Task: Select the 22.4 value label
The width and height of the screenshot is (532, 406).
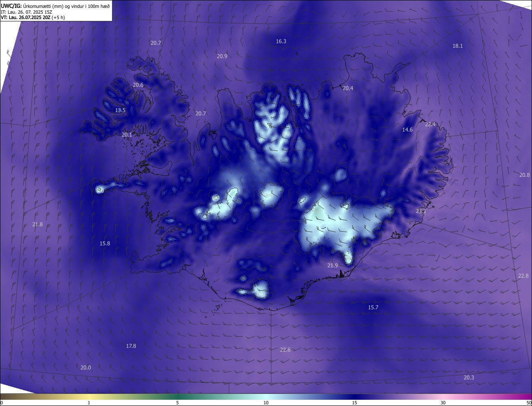Action: (x=430, y=124)
